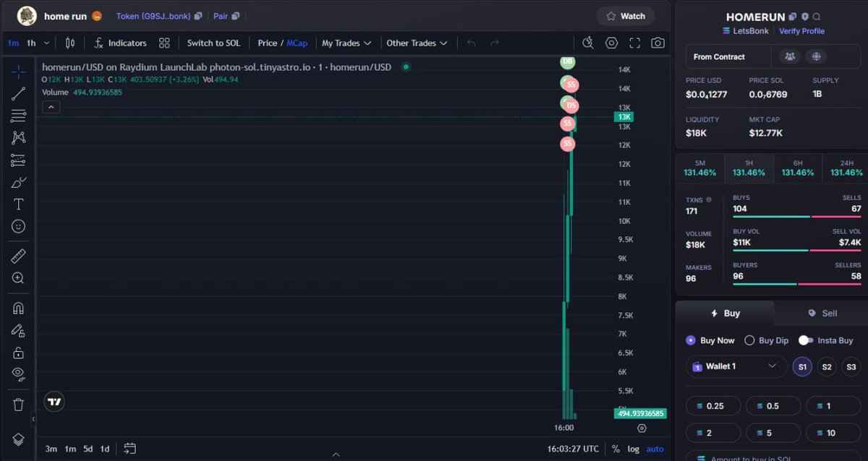The height and width of the screenshot is (461, 868).
Task: Switch chart to SOL
Action: tap(213, 43)
